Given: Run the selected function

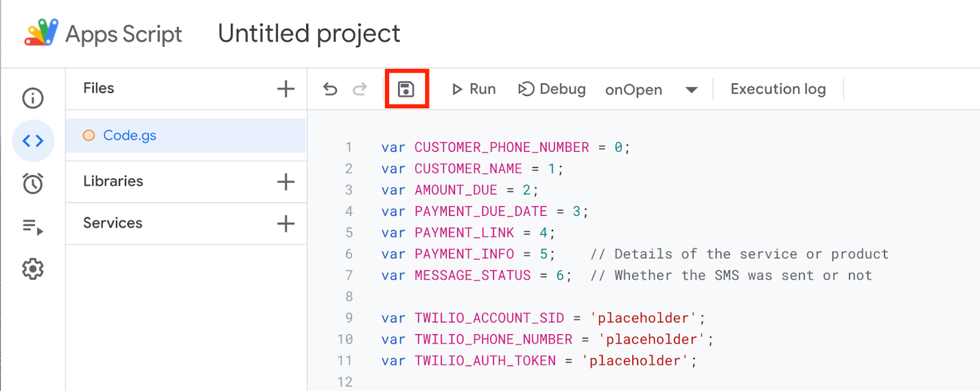Looking at the screenshot, I should [473, 89].
